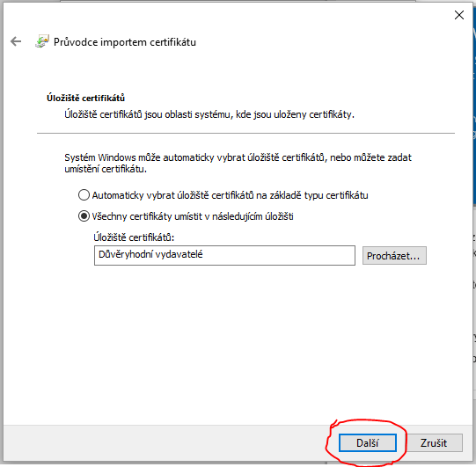Click the label text 'Všechny certifikáty umístit v následujícím úložišti'
This screenshot has width=476, height=467.
(x=193, y=216)
